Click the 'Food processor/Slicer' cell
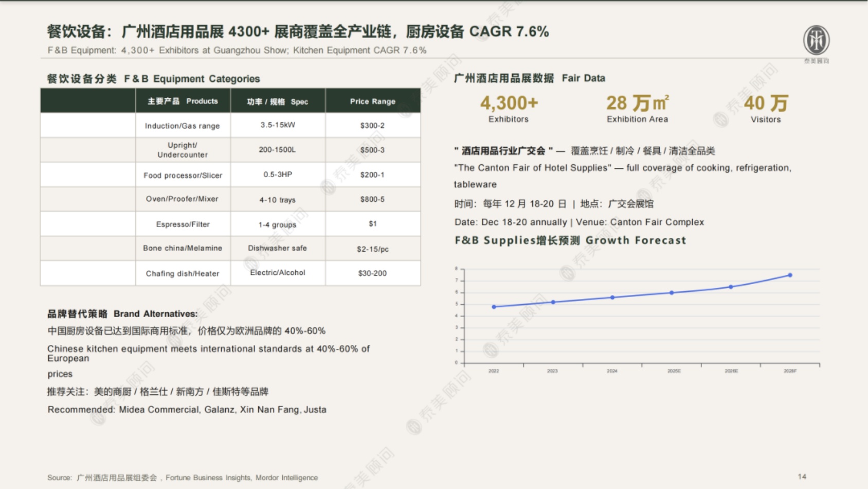Image resolution: width=868 pixels, height=489 pixels. 183,175
